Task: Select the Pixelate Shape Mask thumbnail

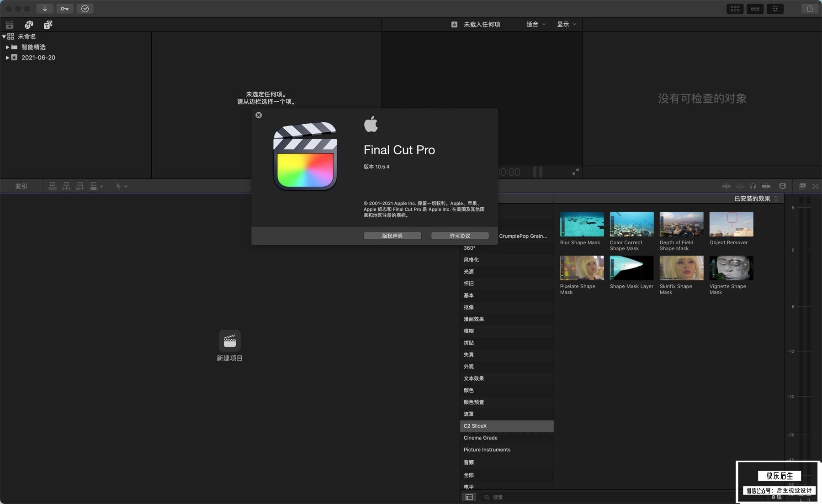Action: tap(582, 268)
